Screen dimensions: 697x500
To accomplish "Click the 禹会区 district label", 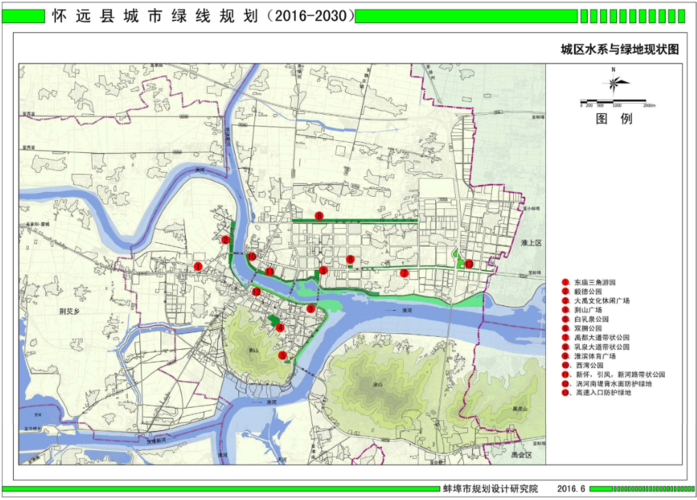I will click(521, 455).
